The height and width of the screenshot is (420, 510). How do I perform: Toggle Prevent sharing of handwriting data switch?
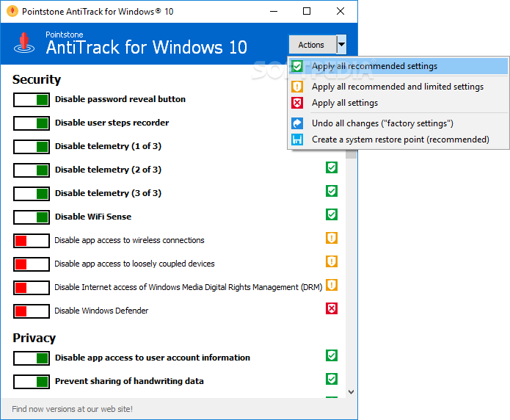click(x=32, y=382)
